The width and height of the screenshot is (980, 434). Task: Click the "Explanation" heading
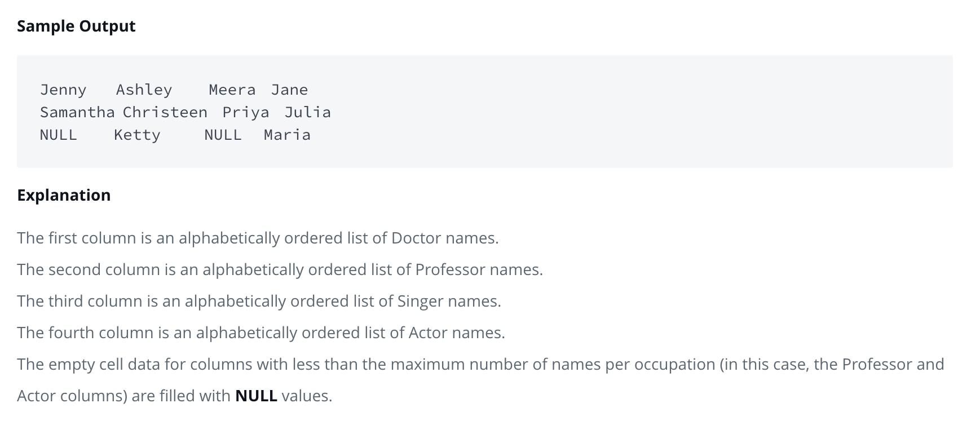pos(64,195)
